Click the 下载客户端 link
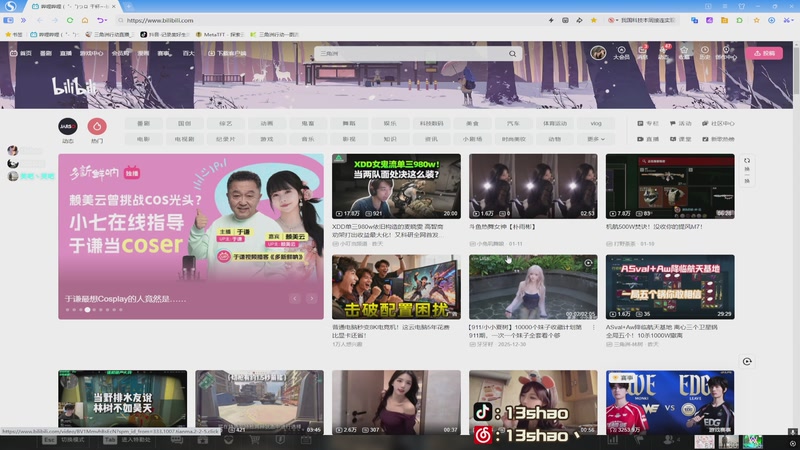800x450 pixels. click(x=227, y=53)
